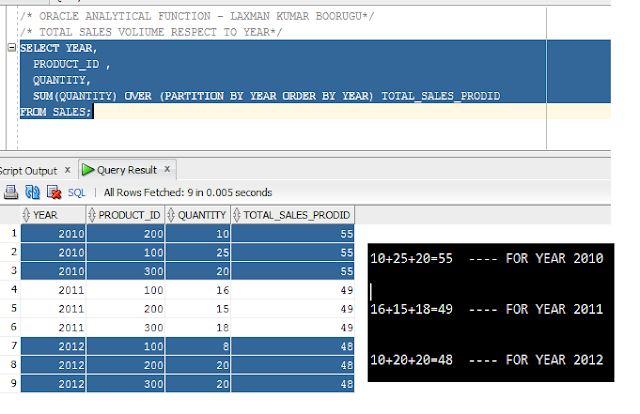This screenshot has height=414, width=640.
Task: Click the '16+15+18=49 FOR YEAR 2011' note
Action: point(487,309)
